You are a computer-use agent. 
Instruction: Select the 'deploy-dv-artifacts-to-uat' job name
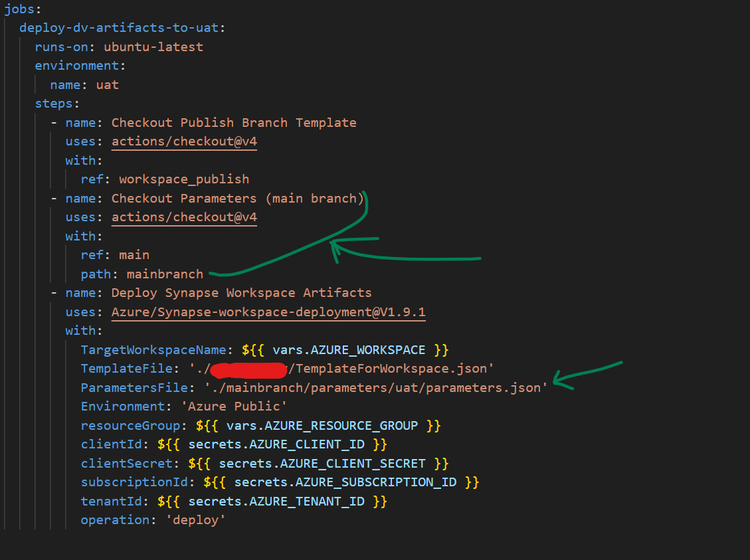119,28
